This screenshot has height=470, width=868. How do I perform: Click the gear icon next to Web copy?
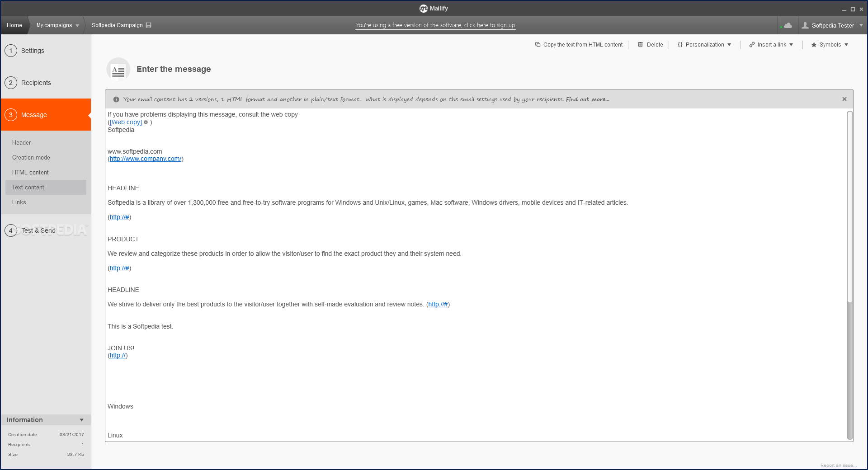click(x=146, y=122)
